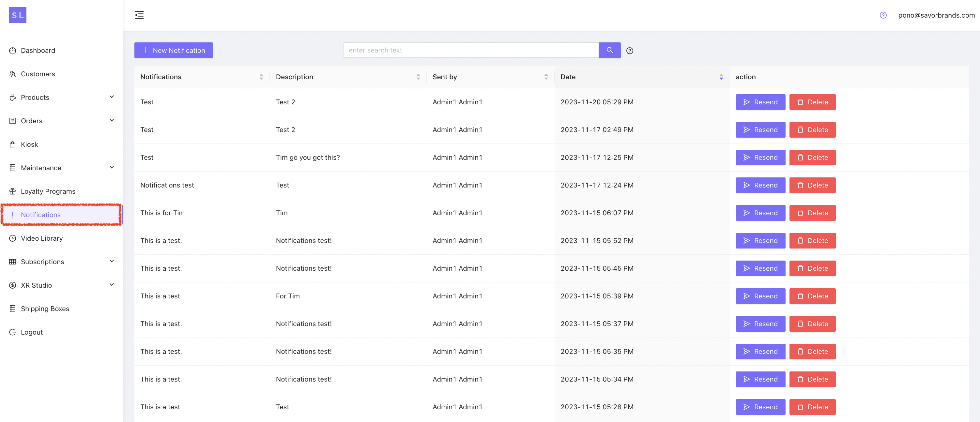Screen dimensions: 980x422
Task: Click the New Notification button
Action: (174, 50)
